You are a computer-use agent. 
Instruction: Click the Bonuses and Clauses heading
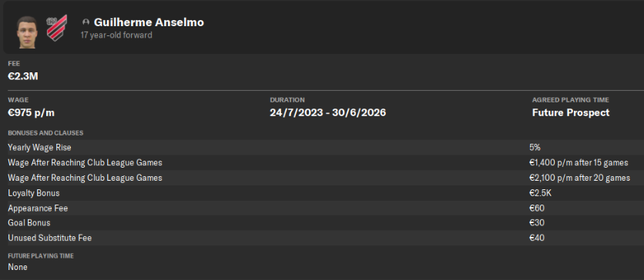point(45,133)
